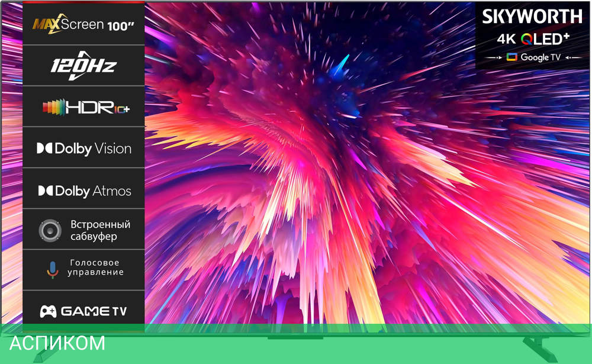Click the red accent strip above the badges

[x=83, y=2]
